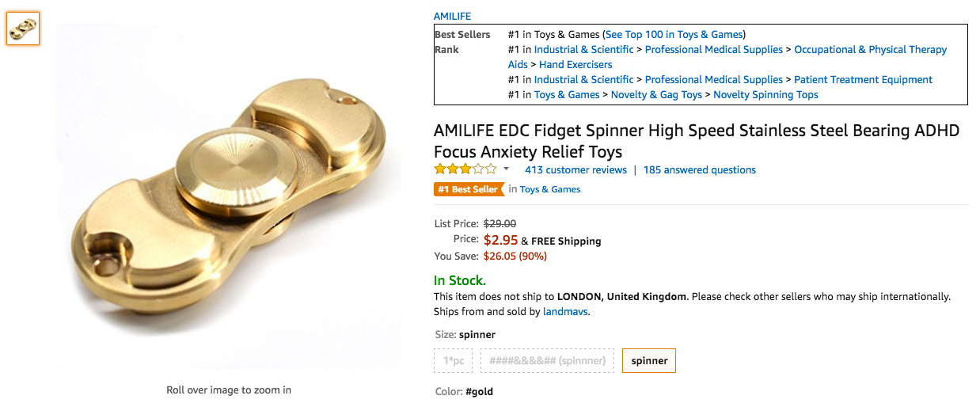The image size is (980, 403).
Task: View 185 answered questions
Action: 699,170
